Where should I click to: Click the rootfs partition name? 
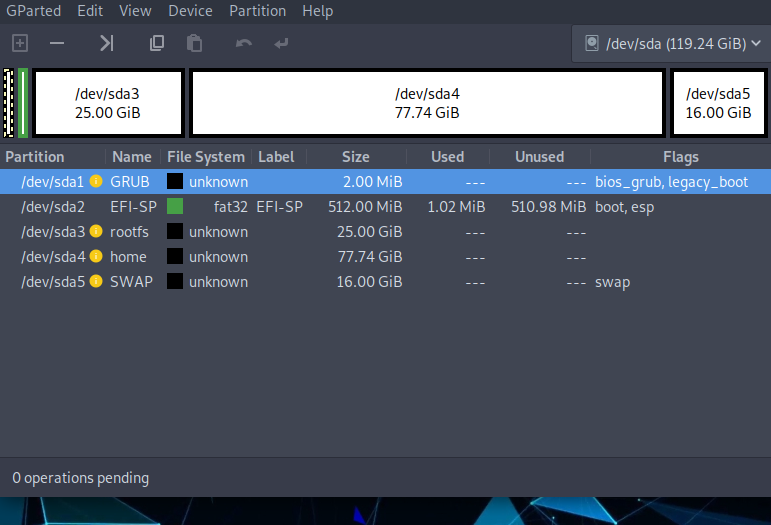tap(129, 232)
